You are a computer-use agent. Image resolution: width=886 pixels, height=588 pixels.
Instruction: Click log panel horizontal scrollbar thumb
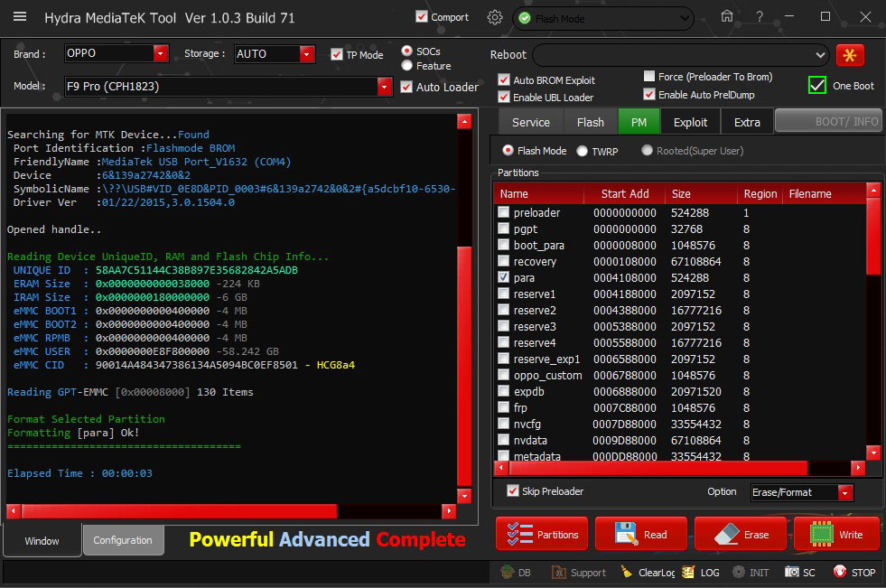tap(179, 511)
